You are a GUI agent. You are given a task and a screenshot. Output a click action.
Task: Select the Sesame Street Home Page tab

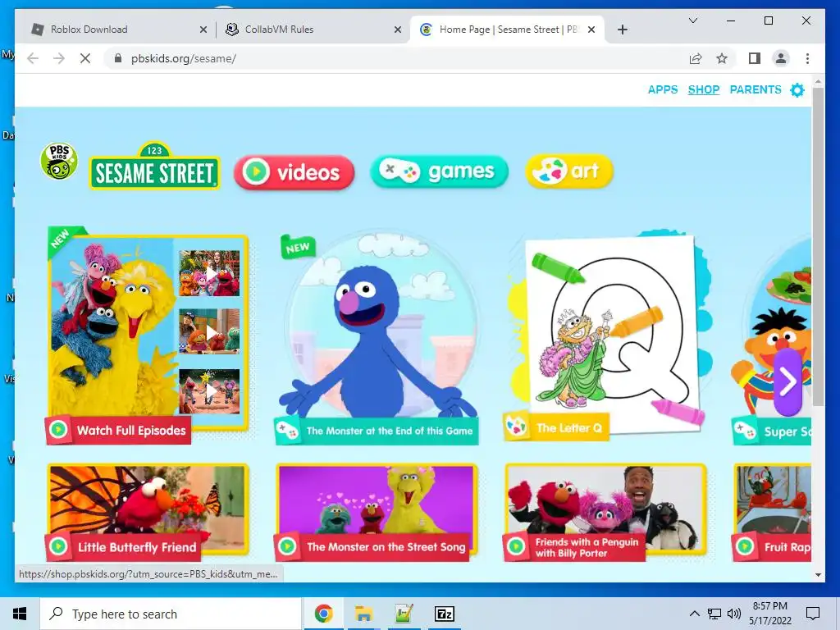tap(506, 30)
